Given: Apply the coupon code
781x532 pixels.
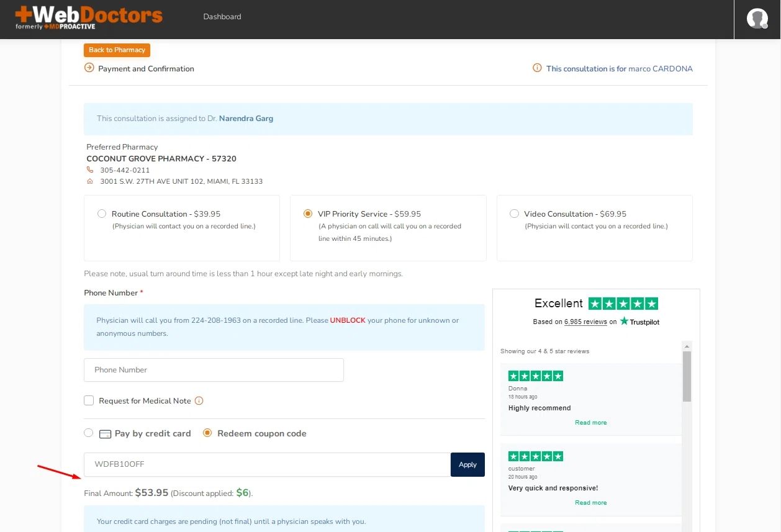Looking at the screenshot, I should [x=467, y=464].
